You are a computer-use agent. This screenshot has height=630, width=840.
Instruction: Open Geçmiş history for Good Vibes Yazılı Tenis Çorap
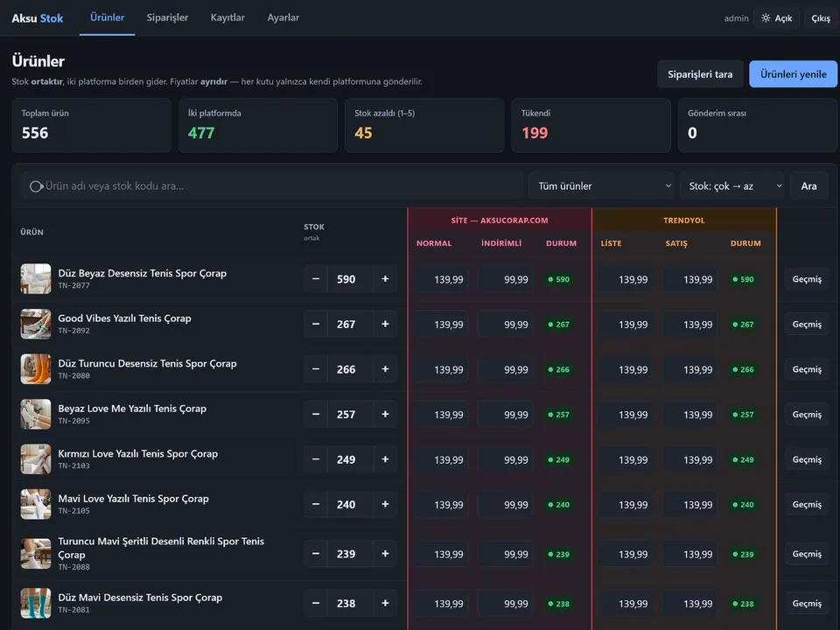(x=807, y=324)
